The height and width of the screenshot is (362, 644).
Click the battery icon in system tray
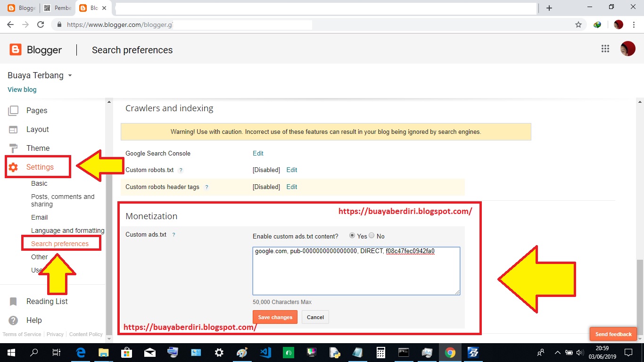569,352
